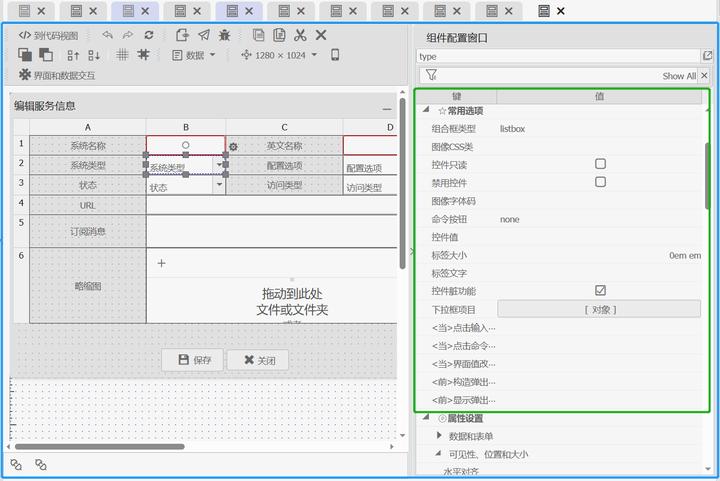Select the URL label cell
Viewport: 720px width, 481px height.
click(88, 205)
